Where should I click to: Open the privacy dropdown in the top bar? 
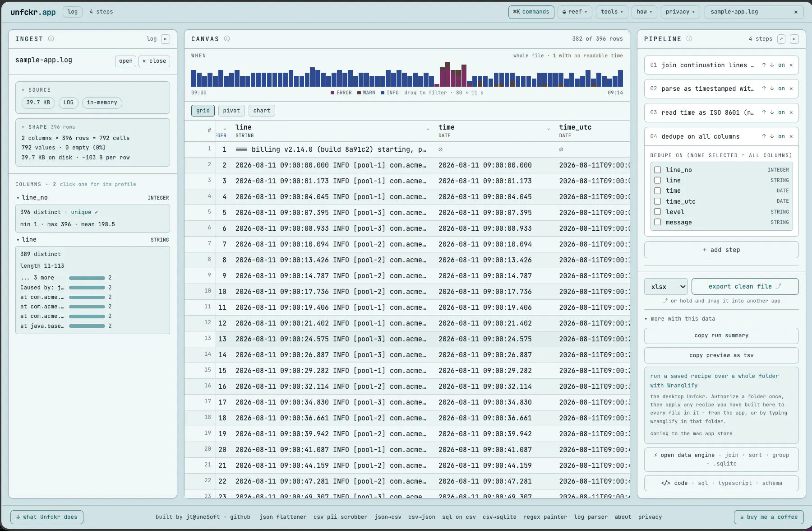click(680, 12)
